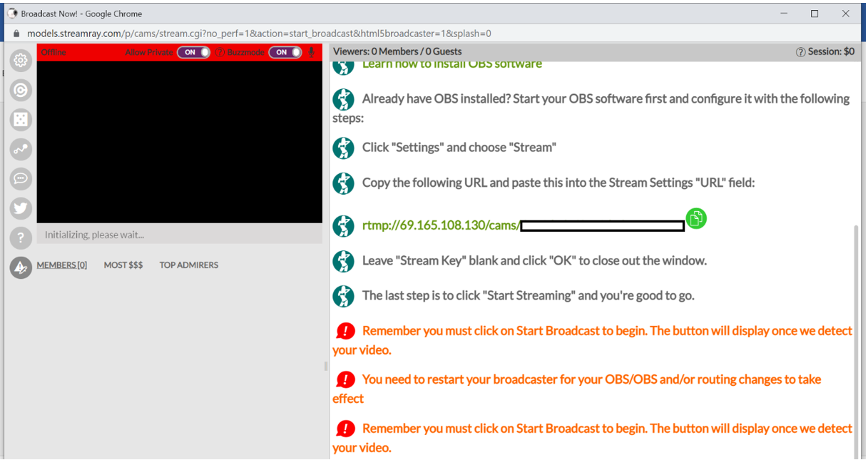Minimize the Chrome window
The width and height of the screenshot is (868, 460).
[x=784, y=14]
